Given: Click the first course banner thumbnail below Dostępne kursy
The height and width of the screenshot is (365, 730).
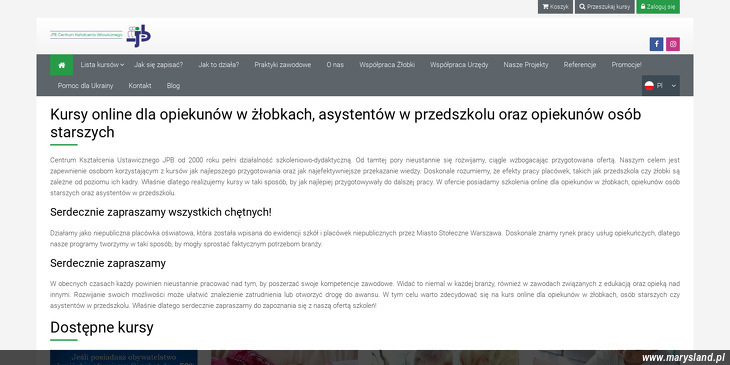Looking at the screenshot, I should tap(124, 357).
